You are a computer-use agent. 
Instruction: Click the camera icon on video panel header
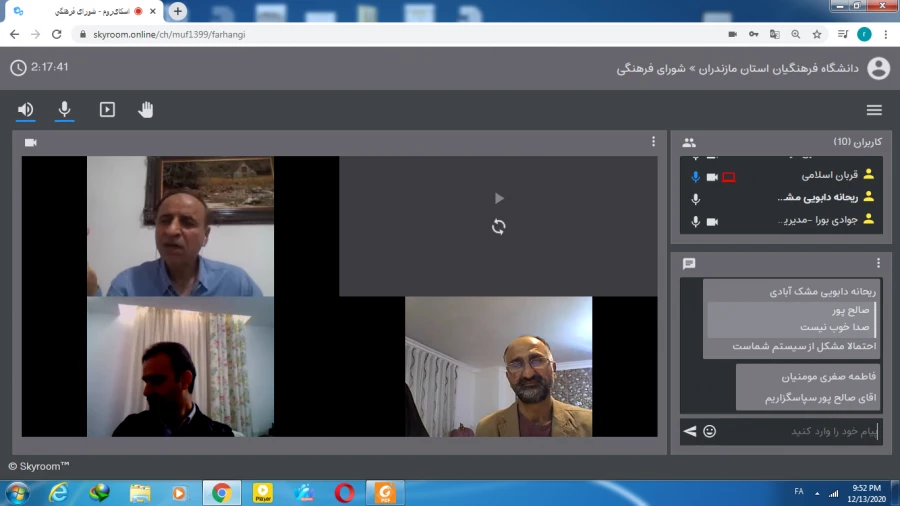point(31,142)
